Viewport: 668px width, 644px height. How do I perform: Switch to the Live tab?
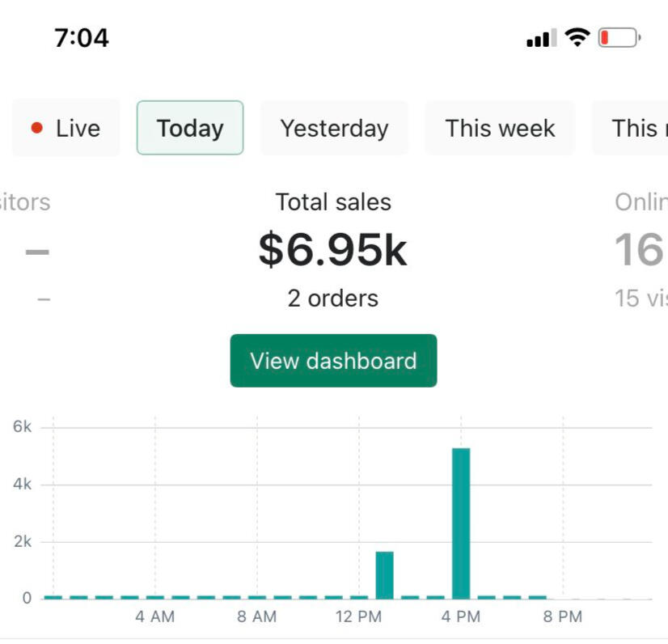(66, 128)
